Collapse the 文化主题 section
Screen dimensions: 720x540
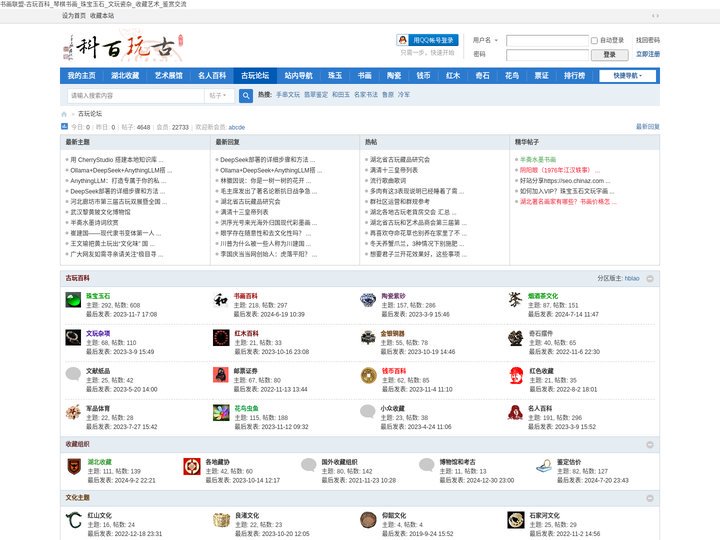click(x=650, y=498)
